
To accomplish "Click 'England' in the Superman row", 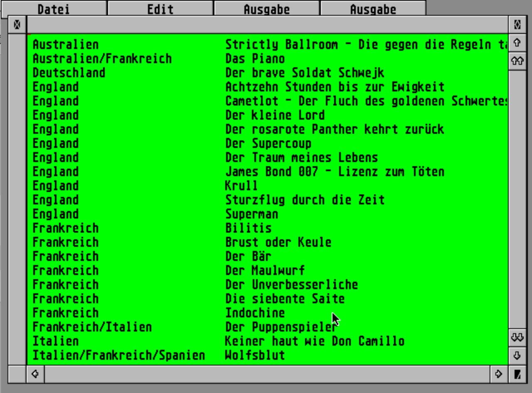I will [56, 214].
